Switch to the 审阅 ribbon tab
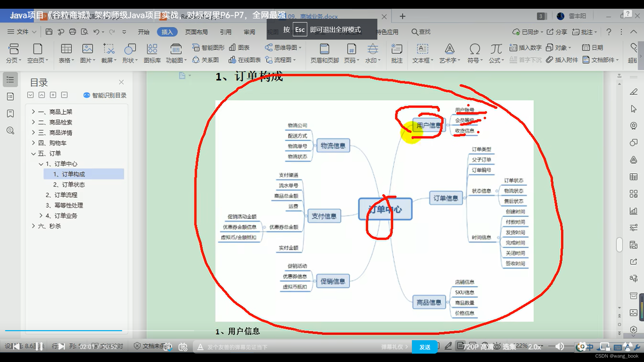644x362 pixels. coord(250,32)
